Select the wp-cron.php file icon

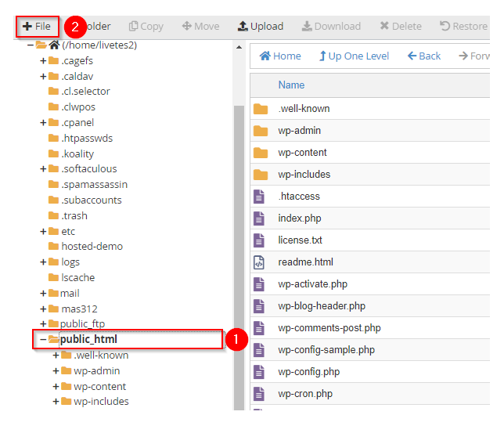click(x=259, y=394)
